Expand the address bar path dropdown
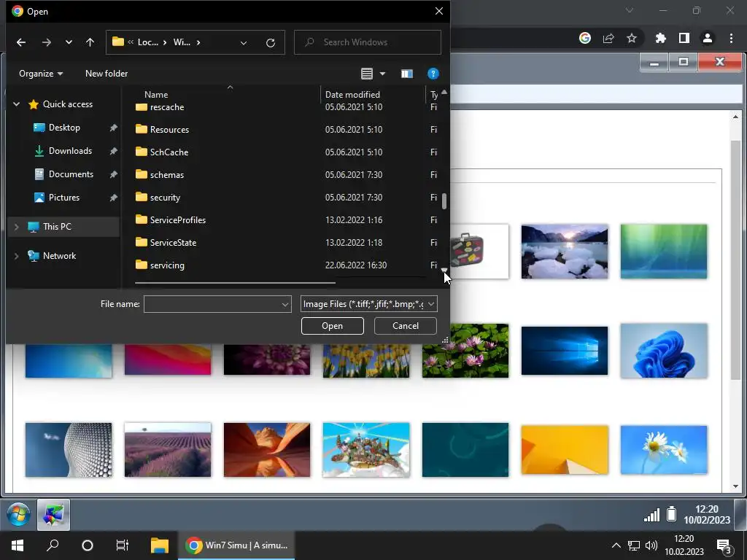This screenshot has height=560, width=747. 244,43
